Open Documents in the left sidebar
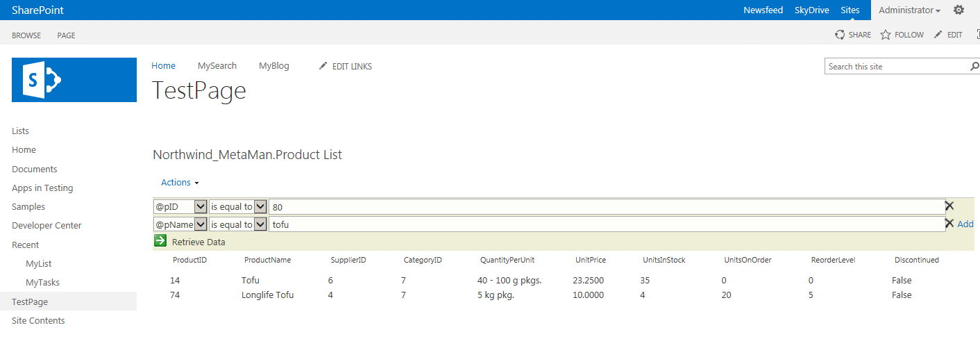This screenshot has height=339, width=980. click(x=35, y=169)
